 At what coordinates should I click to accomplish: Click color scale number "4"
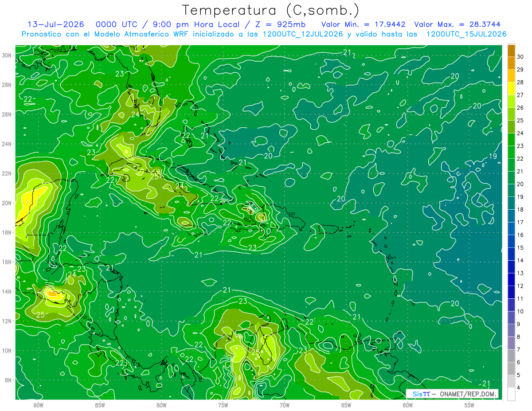519,388
